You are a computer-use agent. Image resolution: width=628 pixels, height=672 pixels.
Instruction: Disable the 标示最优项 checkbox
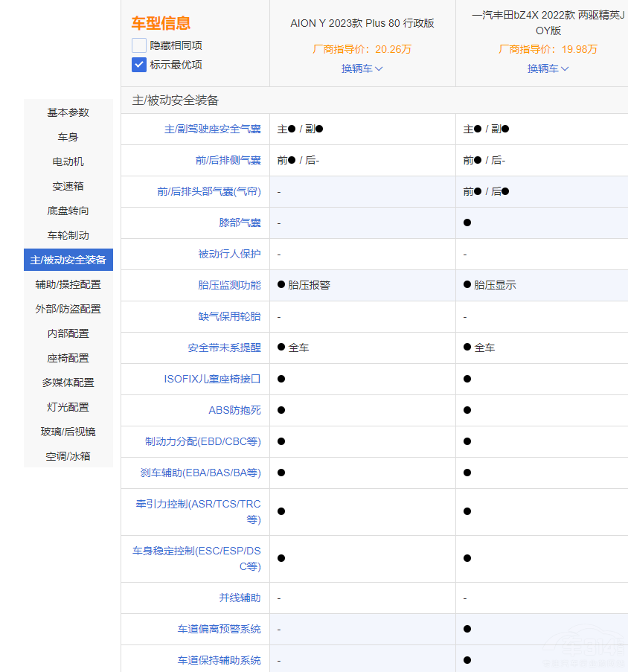point(138,64)
